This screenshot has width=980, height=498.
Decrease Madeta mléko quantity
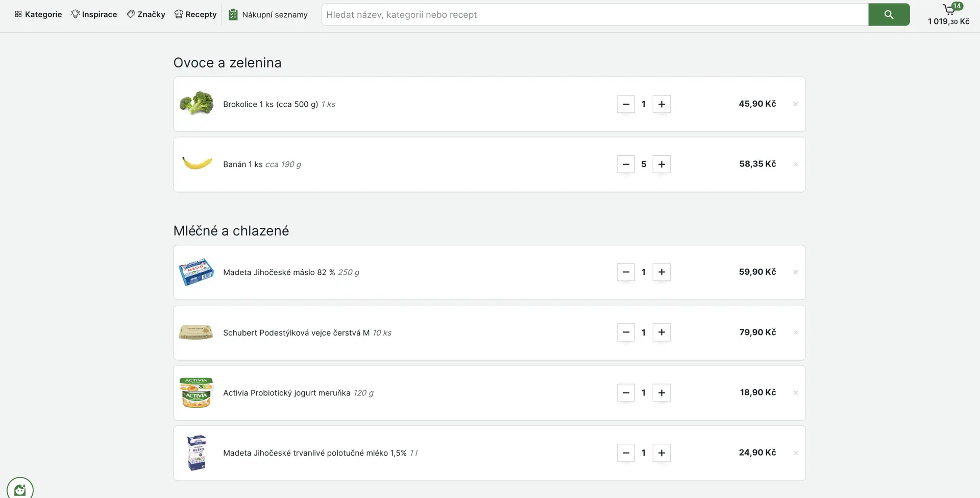click(626, 453)
